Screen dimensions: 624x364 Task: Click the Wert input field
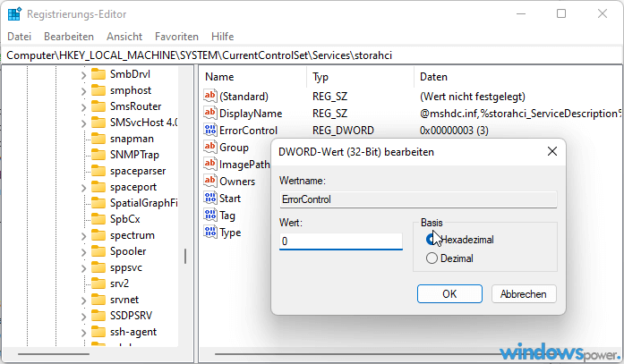(x=341, y=241)
